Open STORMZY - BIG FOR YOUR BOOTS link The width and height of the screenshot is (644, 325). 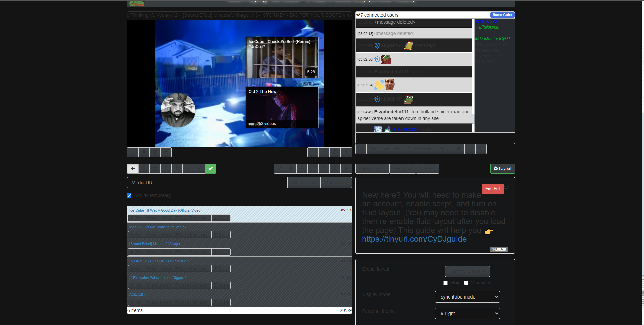(159, 261)
